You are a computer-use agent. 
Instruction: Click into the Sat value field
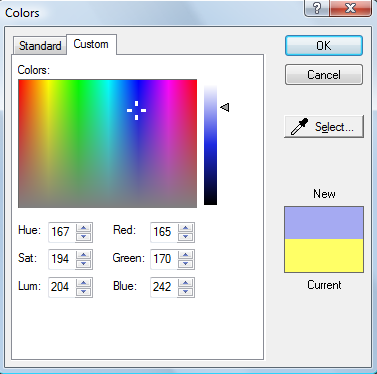coord(62,259)
